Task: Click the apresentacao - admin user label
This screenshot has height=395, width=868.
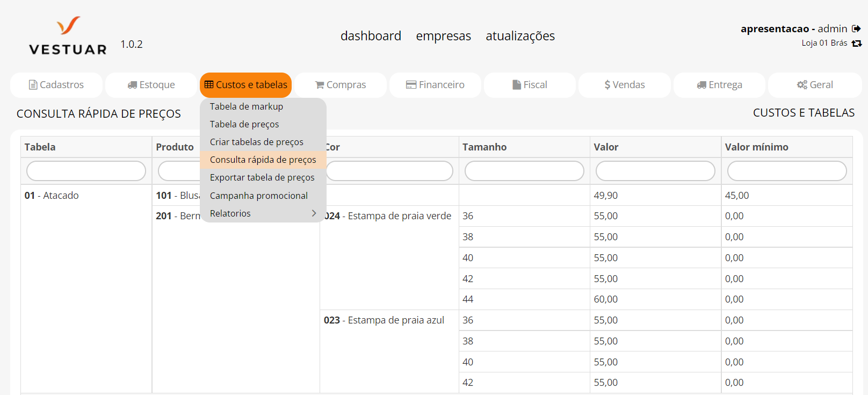Action: tap(794, 28)
